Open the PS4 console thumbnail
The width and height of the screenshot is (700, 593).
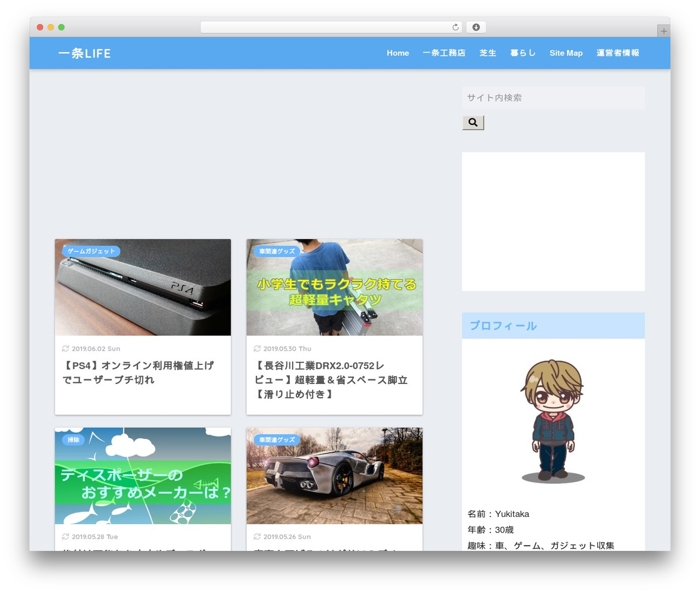tap(143, 287)
